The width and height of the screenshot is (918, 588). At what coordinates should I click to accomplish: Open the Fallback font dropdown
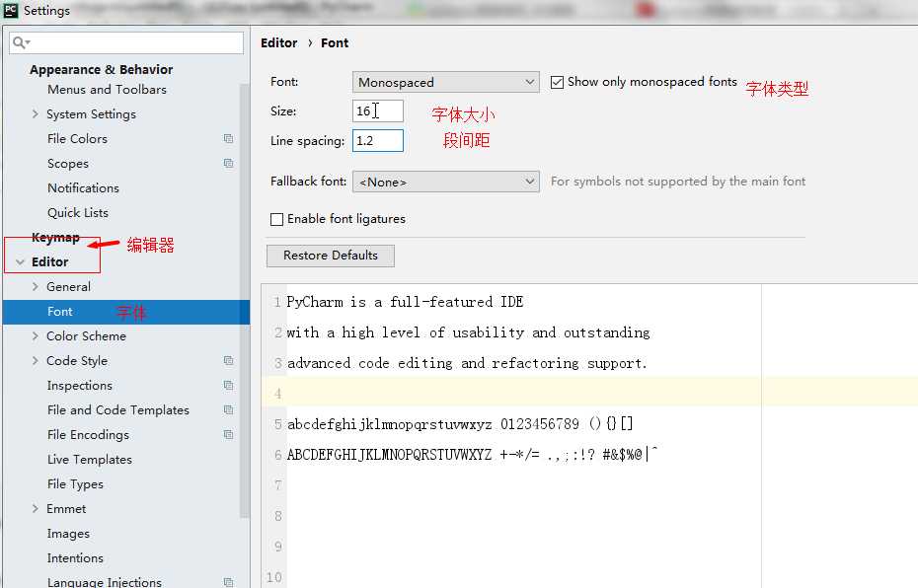tap(445, 182)
